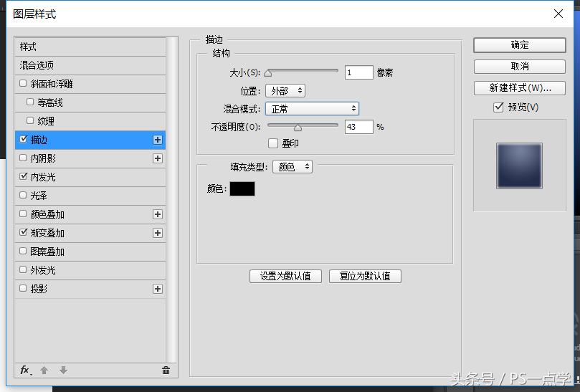
Task: Delete effect with the trash icon
Action: pyautogui.click(x=166, y=371)
